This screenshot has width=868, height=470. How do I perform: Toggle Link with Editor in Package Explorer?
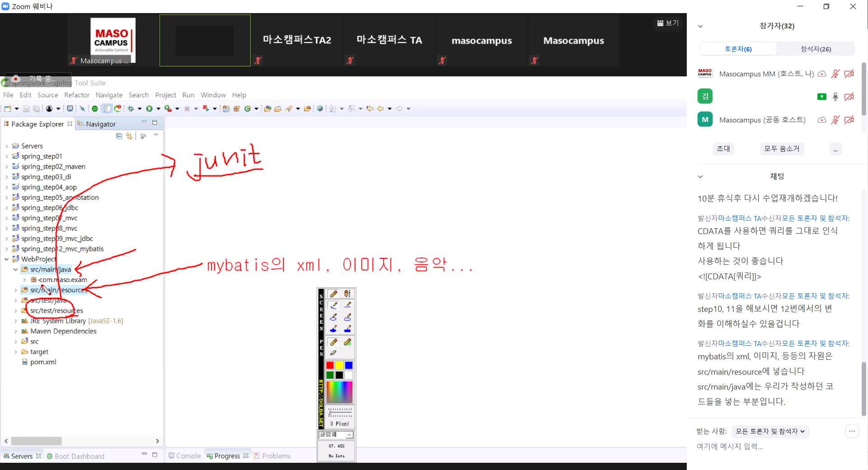129,136
